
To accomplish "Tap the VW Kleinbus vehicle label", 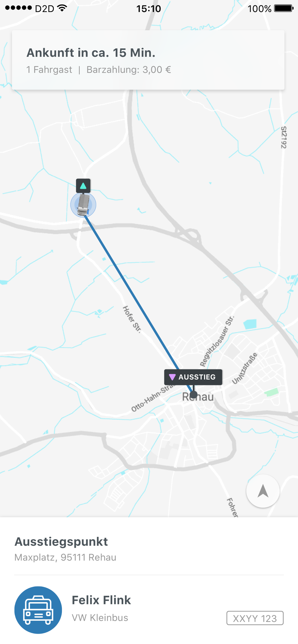I will 100,618.
